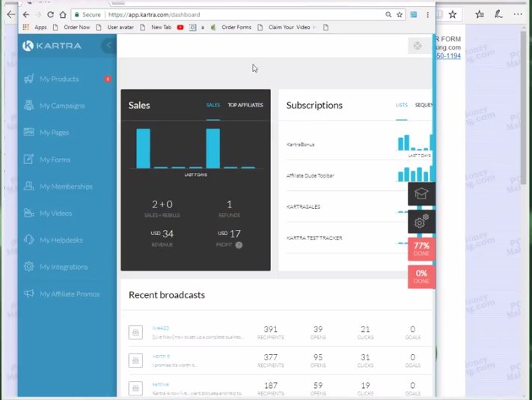This screenshot has width=532, height=400.
Task: Click the 77% DONE progress badge
Action: pyautogui.click(x=421, y=249)
